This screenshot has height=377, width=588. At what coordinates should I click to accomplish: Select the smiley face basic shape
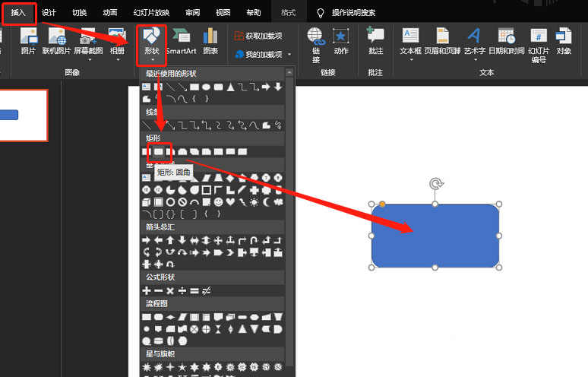218,202
